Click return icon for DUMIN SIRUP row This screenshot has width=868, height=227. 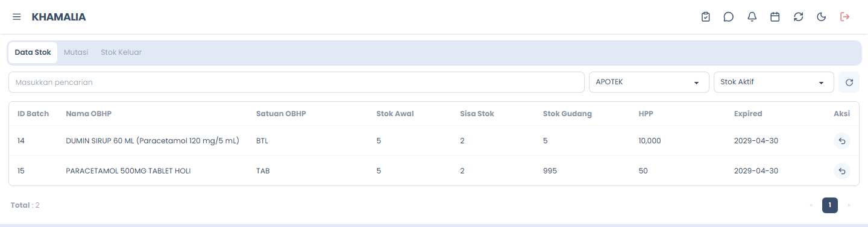click(x=842, y=141)
